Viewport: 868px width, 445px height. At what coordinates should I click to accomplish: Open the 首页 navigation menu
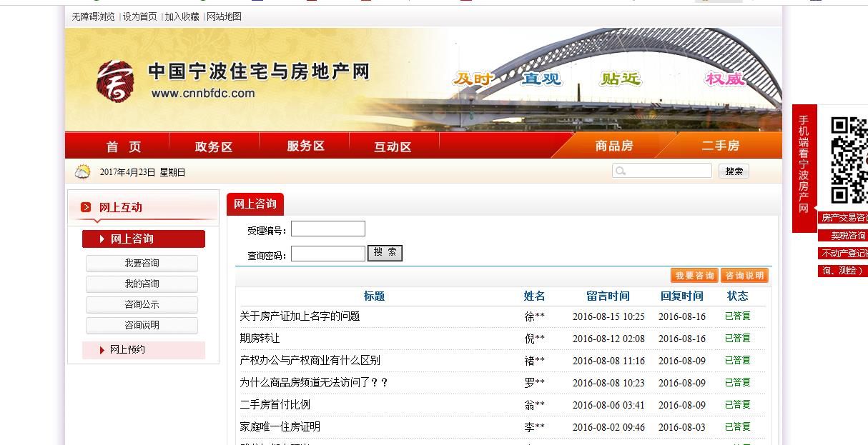click(x=124, y=146)
